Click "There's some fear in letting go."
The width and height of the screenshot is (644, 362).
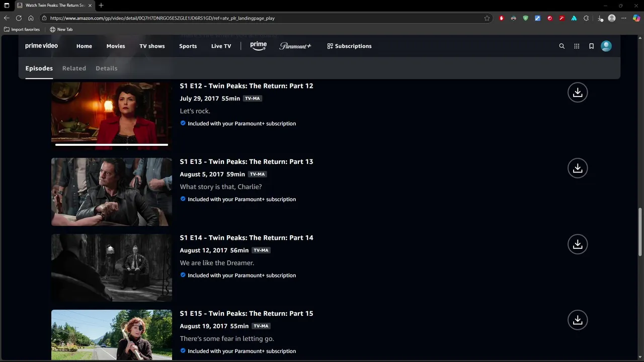point(227,339)
